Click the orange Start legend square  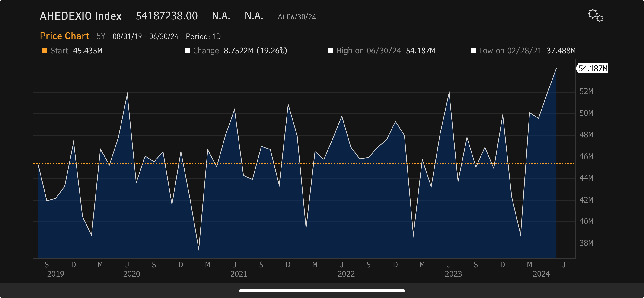click(x=45, y=51)
